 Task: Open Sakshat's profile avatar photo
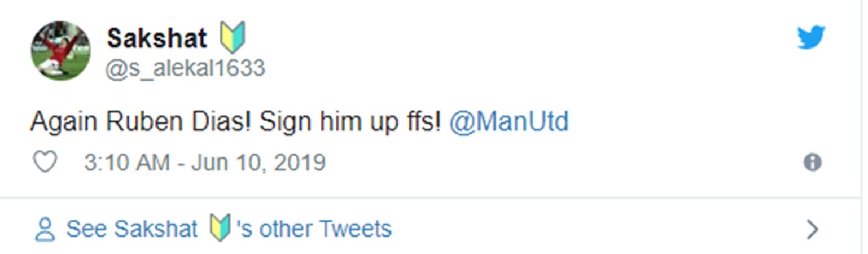(x=60, y=51)
